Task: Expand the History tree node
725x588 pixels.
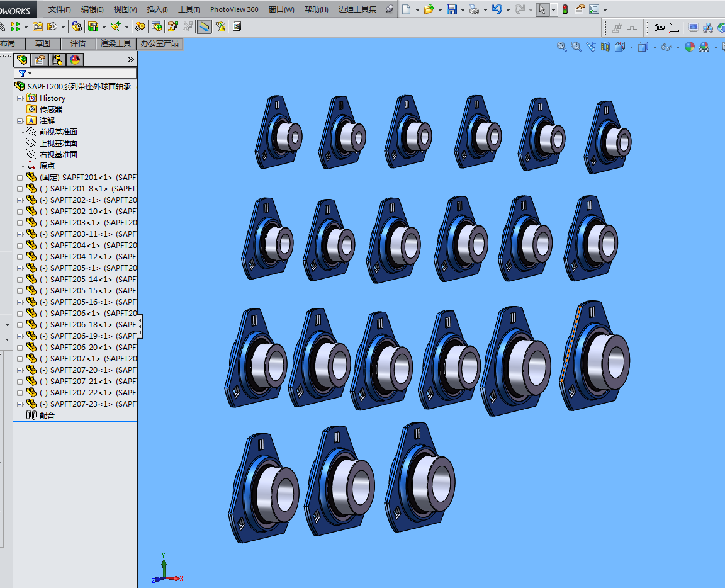Action: coord(20,98)
